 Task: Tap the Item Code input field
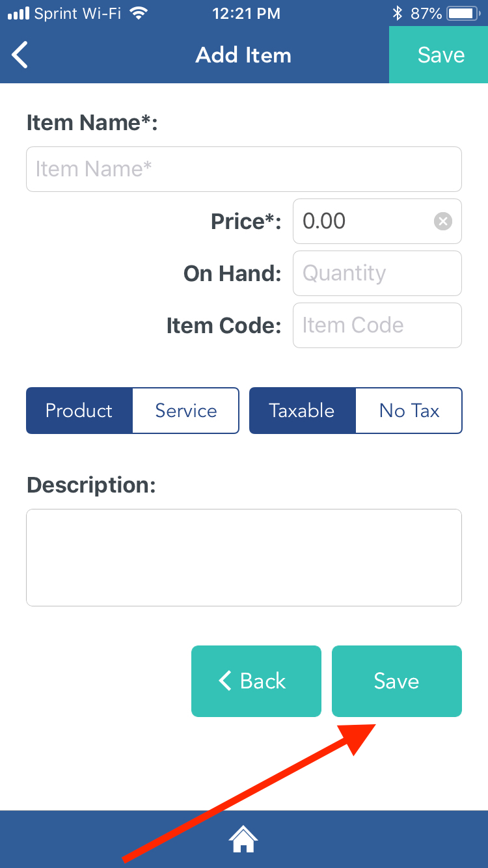point(377,325)
